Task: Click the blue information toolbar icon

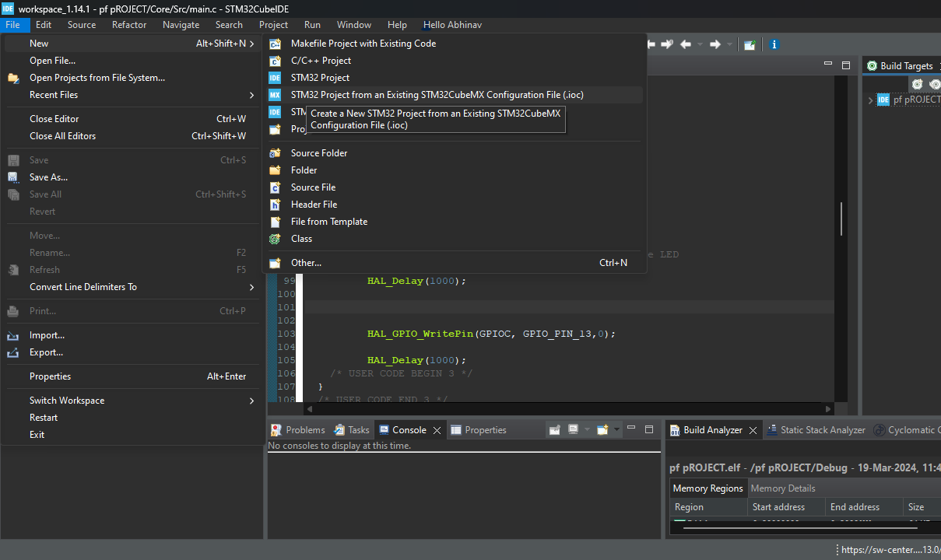Action: point(774,44)
